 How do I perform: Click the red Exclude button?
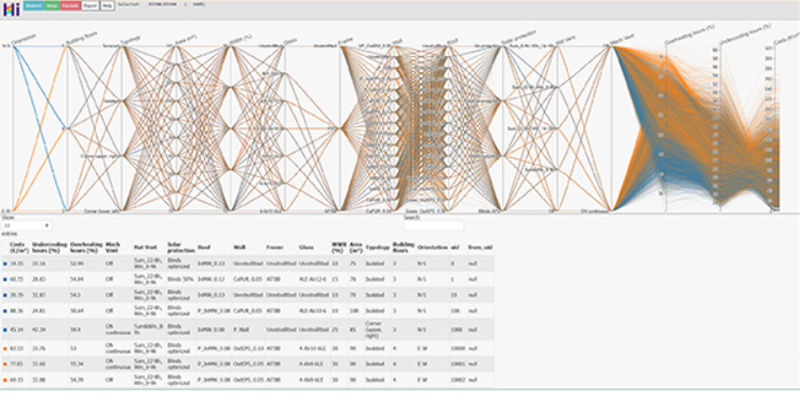[x=71, y=6]
